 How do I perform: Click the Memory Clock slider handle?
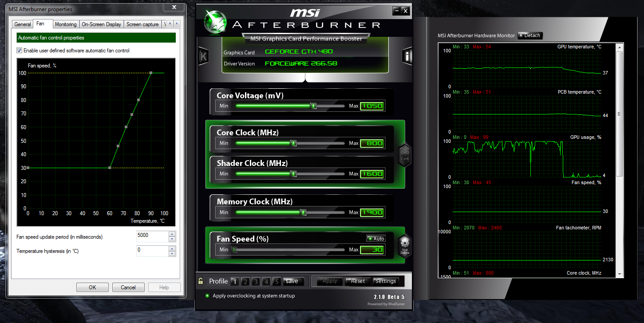tap(304, 213)
